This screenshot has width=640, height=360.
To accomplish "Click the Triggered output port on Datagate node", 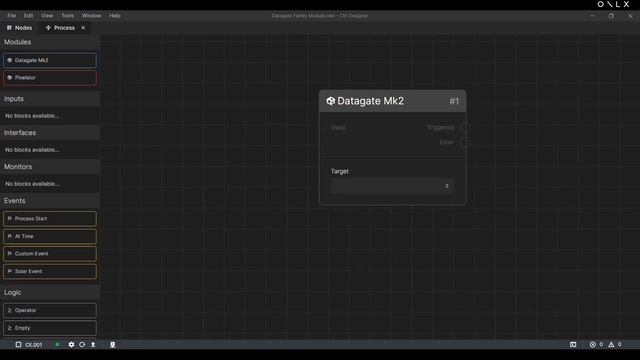I will (x=465, y=127).
